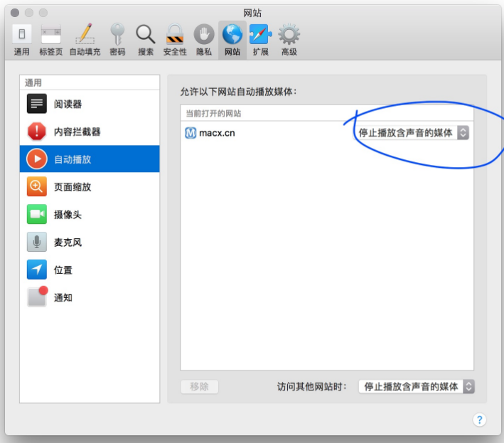Click the 移除 Remove button

click(199, 386)
